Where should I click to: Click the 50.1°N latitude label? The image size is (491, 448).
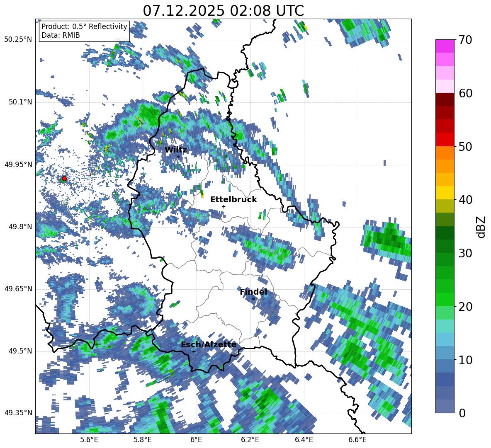coord(20,102)
